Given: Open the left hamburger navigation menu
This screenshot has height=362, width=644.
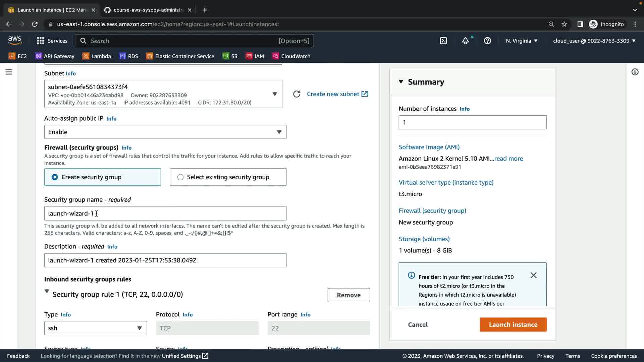Looking at the screenshot, I should (x=9, y=72).
